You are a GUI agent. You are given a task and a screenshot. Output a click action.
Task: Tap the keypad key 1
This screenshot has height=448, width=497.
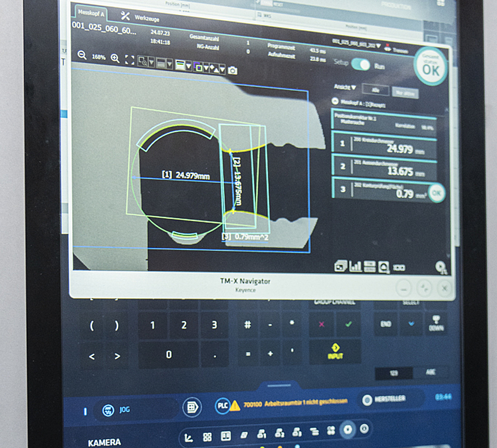tap(152, 325)
